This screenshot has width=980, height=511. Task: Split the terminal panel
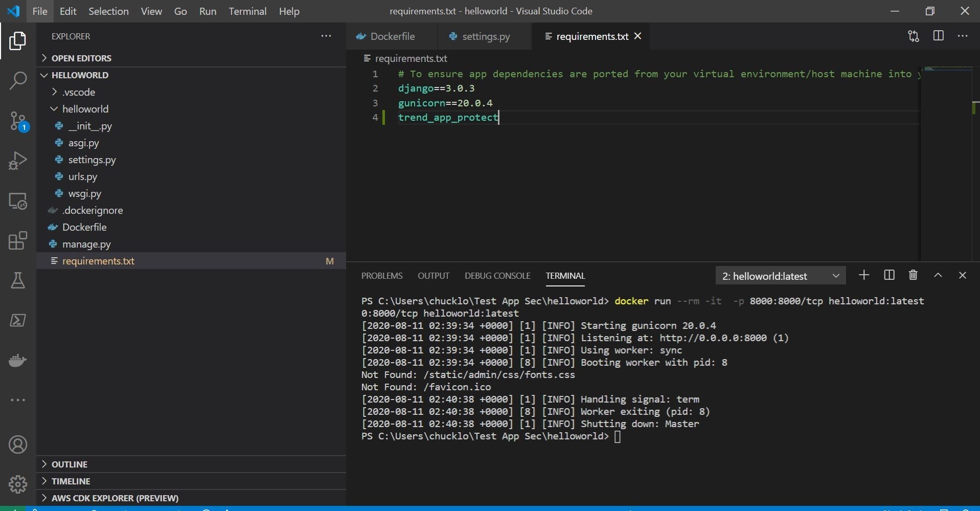pos(889,275)
